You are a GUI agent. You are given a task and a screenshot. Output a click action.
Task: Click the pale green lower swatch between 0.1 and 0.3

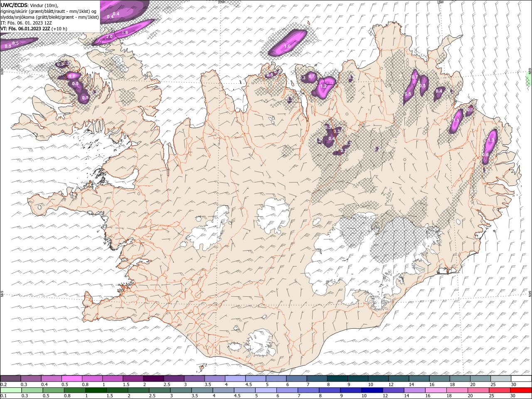pos(11,390)
